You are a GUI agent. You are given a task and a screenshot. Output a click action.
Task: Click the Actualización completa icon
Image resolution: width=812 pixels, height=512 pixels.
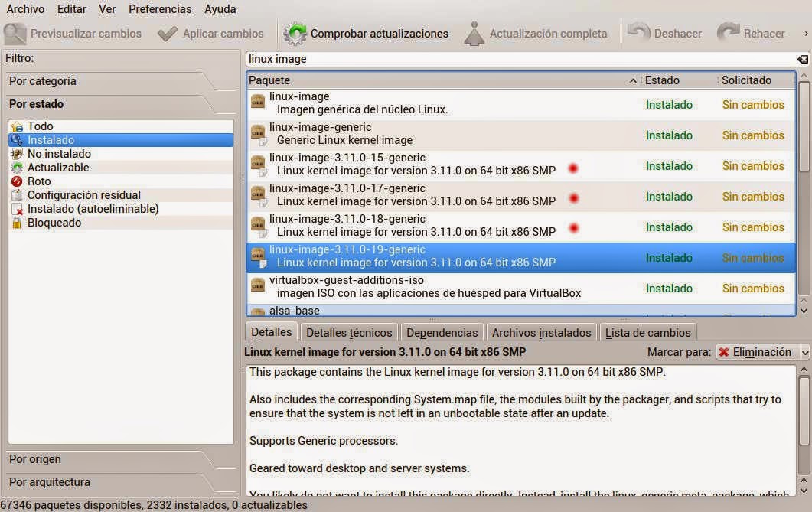coord(474,34)
